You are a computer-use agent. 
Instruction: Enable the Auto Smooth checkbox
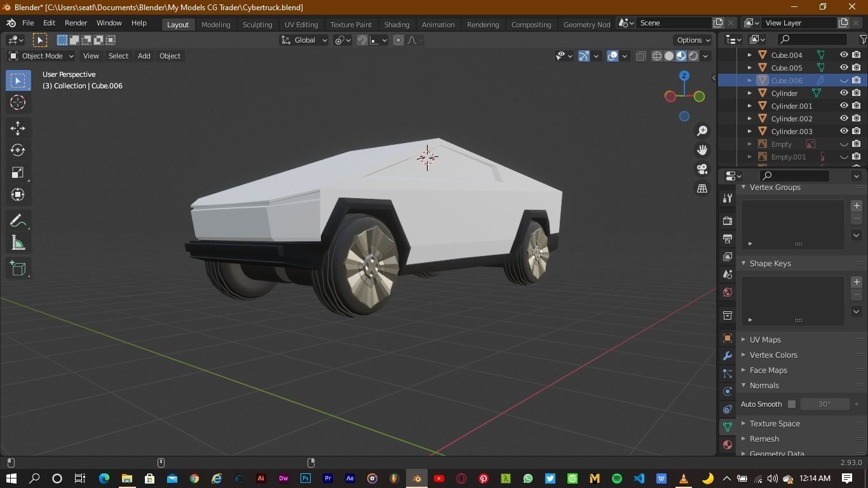coord(792,404)
